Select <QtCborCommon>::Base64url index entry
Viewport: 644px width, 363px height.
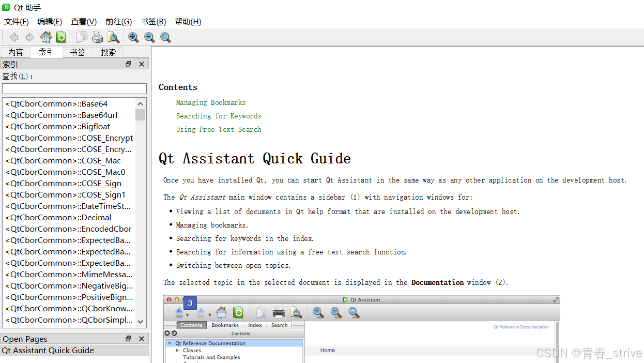[x=69, y=115]
